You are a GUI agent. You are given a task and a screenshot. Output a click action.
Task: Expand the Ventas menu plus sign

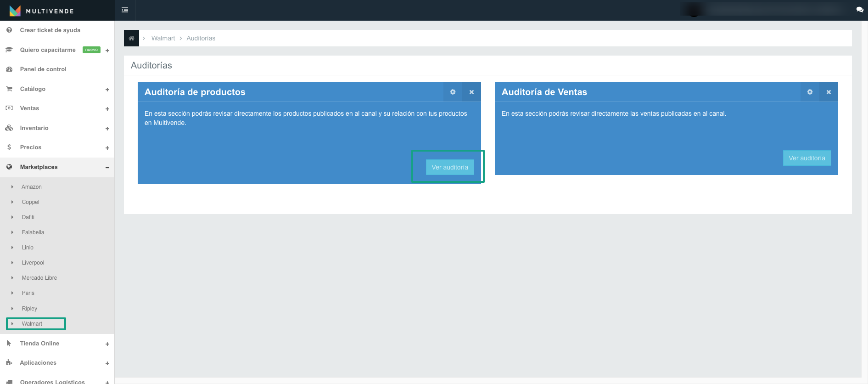(x=107, y=109)
